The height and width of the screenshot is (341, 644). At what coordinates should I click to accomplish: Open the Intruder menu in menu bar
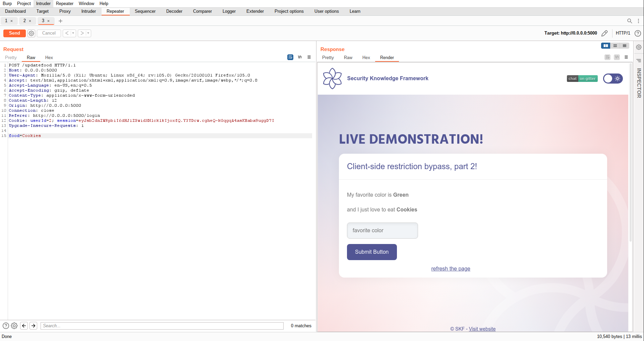(43, 3)
